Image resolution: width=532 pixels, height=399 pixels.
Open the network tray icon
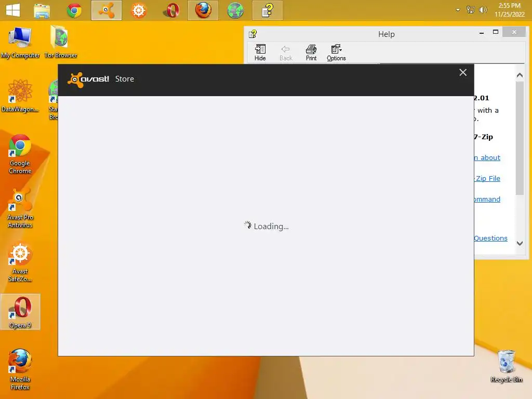click(x=470, y=10)
